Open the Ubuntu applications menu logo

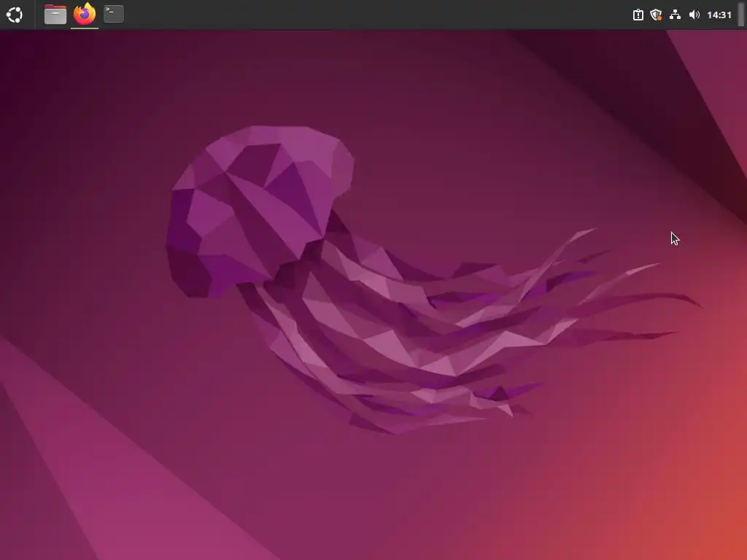[15, 15]
